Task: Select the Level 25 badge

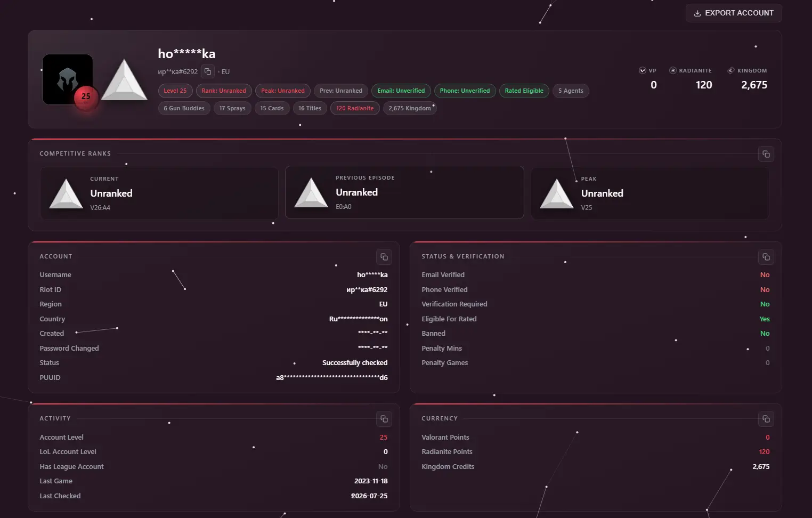Action: pyautogui.click(x=175, y=91)
